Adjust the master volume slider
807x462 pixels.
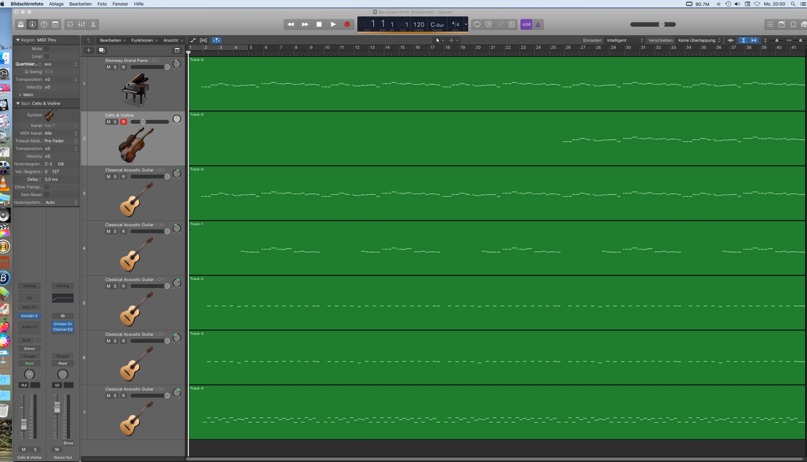click(x=653, y=24)
